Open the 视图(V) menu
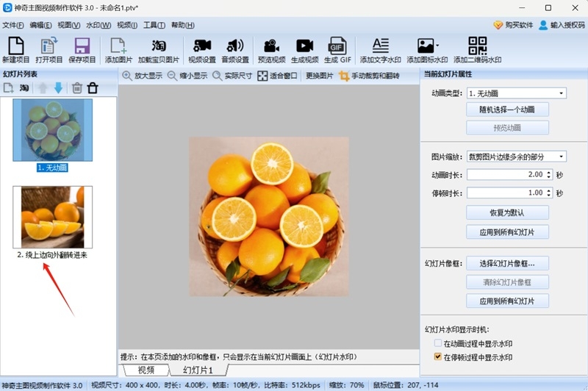Viewport: 588px width, 391px height. coord(68,25)
